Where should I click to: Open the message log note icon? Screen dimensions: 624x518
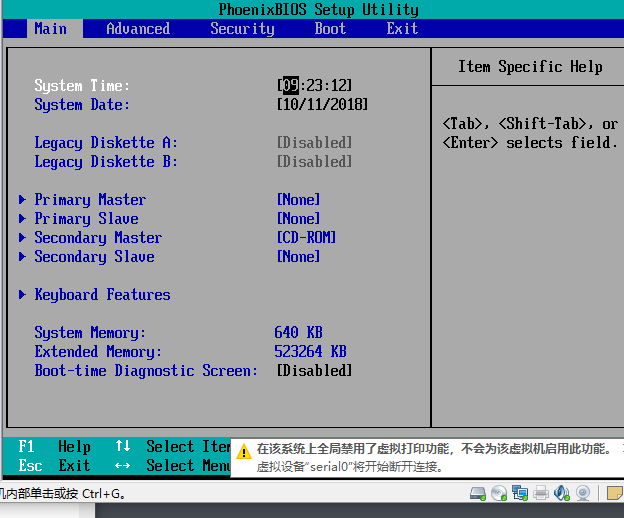click(614, 493)
